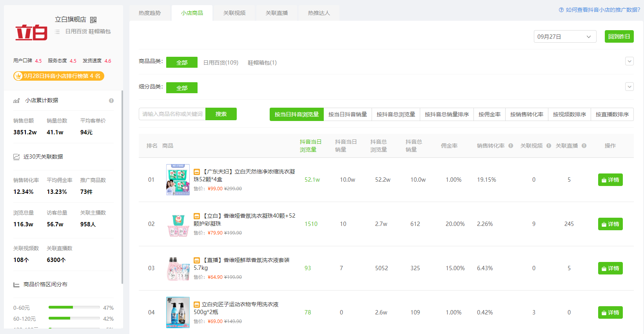Click the 9月28日抖音小店排行榜第4名 badge
This screenshot has width=644, height=334.
tap(59, 76)
